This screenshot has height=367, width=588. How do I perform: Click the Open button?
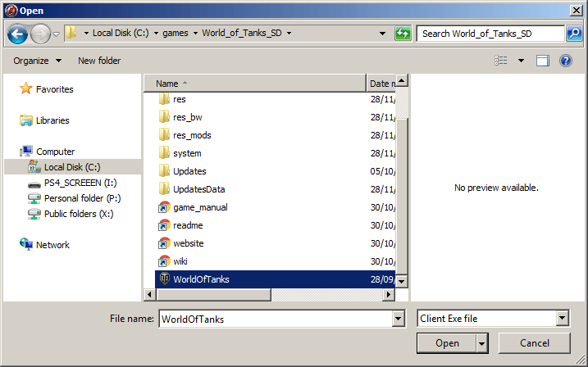coord(447,343)
